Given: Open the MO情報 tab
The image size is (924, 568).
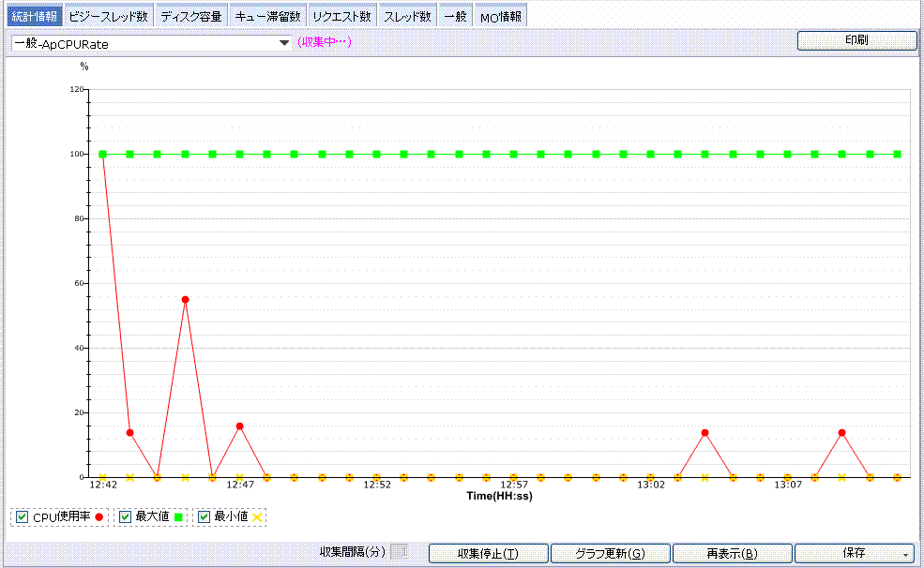Looking at the screenshot, I should tap(500, 16).
